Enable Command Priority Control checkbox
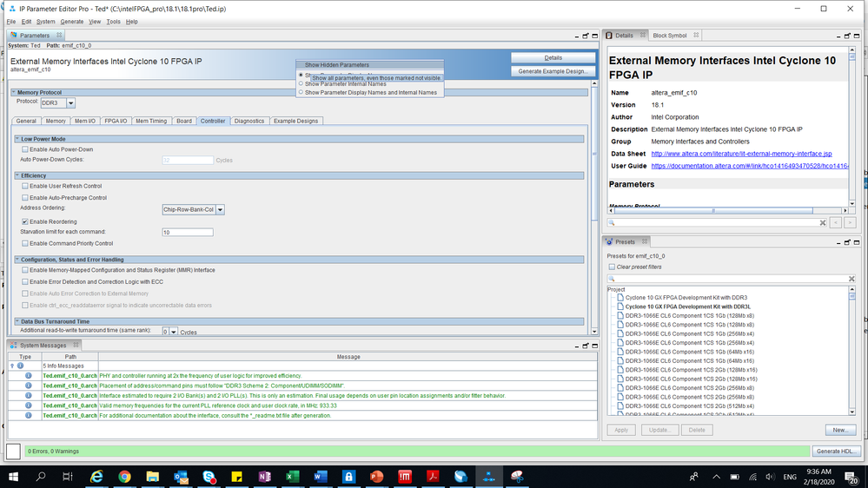This screenshot has width=868, height=488. pyautogui.click(x=25, y=243)
